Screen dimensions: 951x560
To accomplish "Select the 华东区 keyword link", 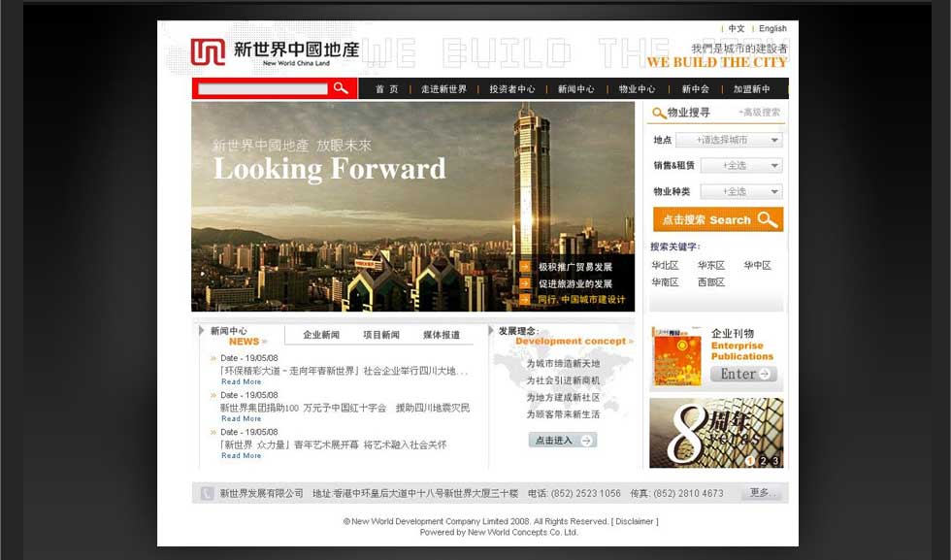I will tap(711, 265).
